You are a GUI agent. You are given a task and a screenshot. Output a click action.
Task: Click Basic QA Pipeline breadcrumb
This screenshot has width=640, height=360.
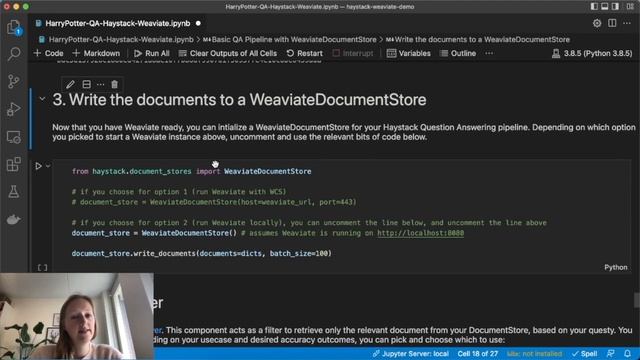point(289,40)
